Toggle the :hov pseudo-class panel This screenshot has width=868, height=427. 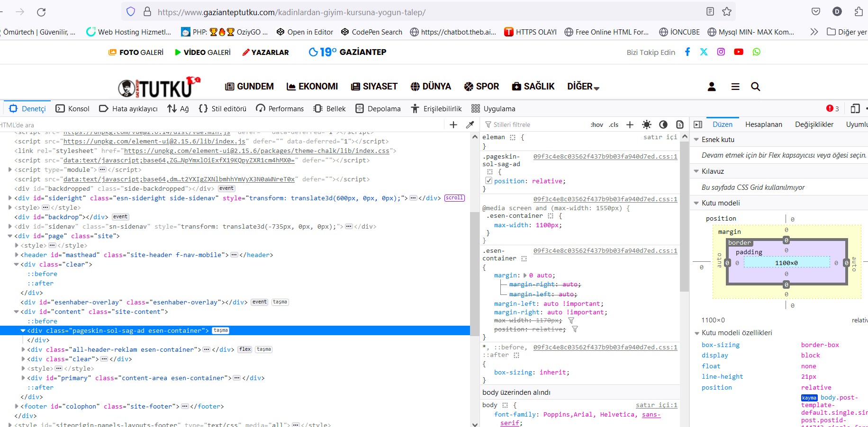pyautogui.click(x=597, y=125)
